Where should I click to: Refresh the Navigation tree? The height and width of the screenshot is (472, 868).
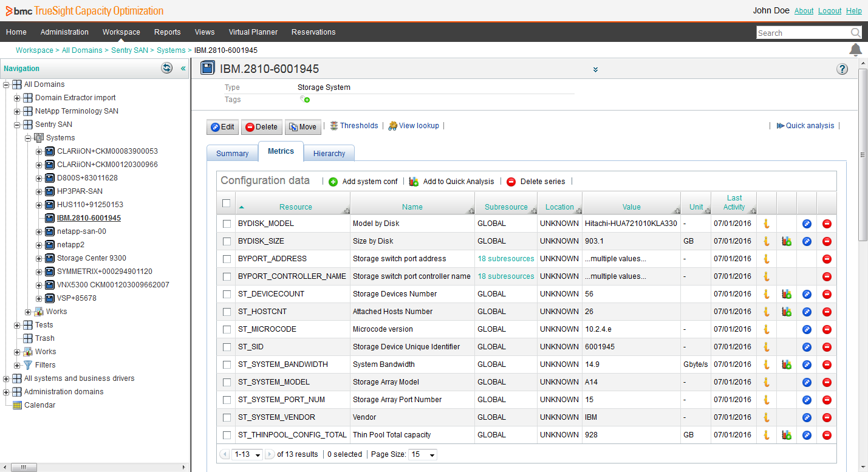pos(166,68)
